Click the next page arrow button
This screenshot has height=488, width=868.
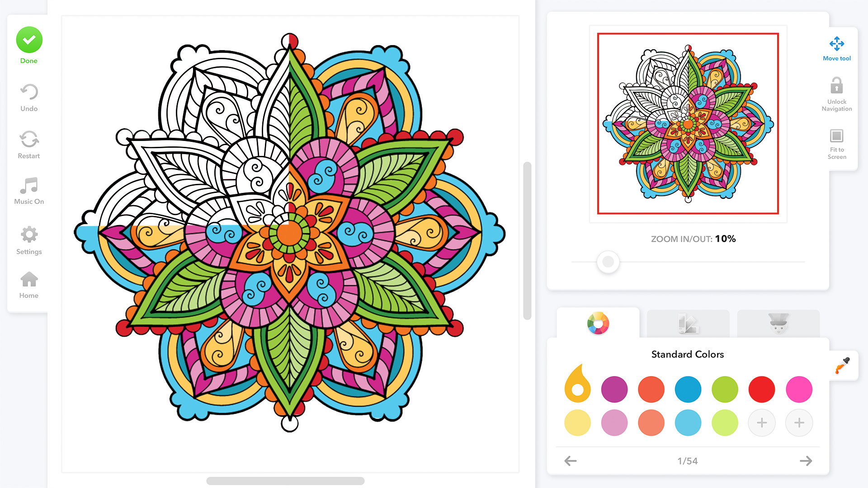[x=807, y=461]
